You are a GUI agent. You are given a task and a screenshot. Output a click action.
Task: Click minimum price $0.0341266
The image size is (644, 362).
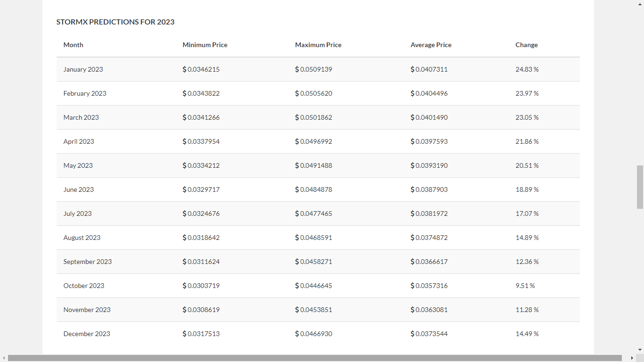coord(201,117)
